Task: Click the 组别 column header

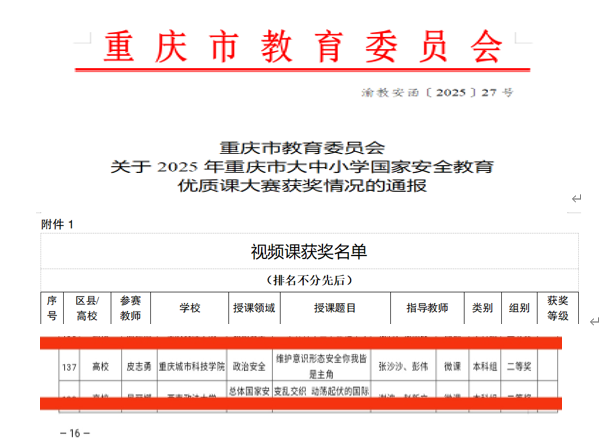Action: tap(520, 308)
